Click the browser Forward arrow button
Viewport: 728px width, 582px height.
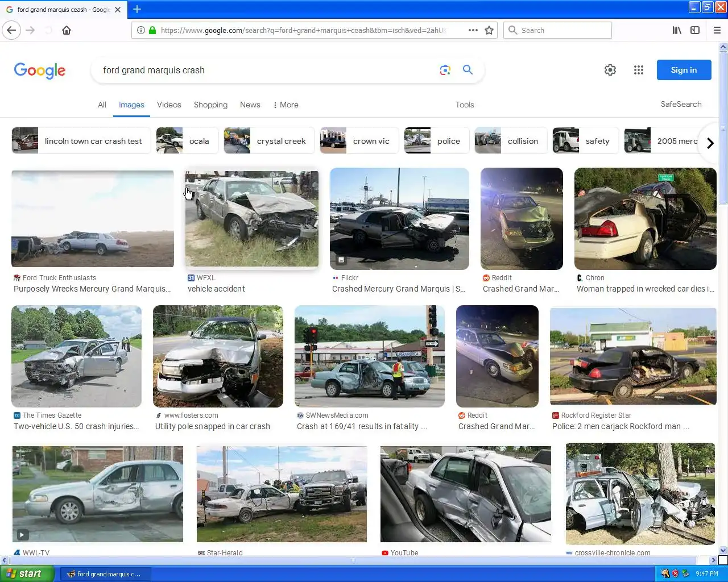[x=31, y=30]
